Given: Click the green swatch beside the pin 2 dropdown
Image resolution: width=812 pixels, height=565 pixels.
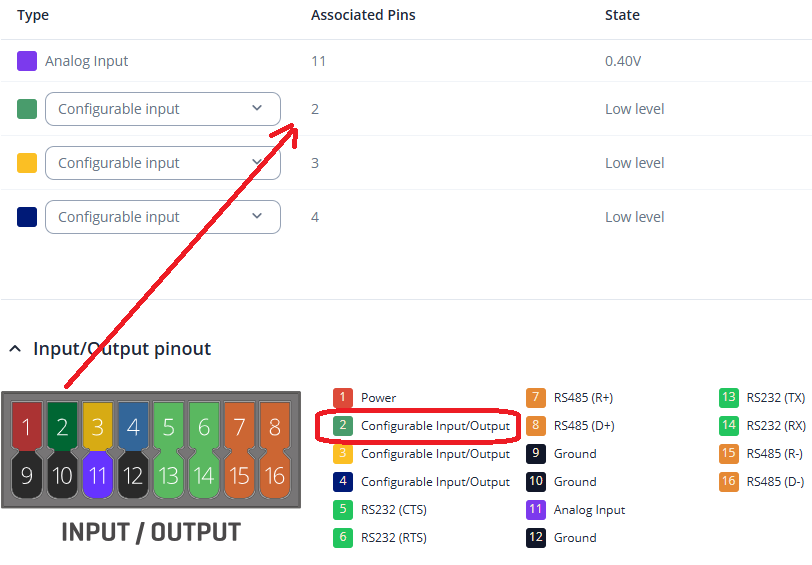Looking at the screenshot, I should (27, 109).
